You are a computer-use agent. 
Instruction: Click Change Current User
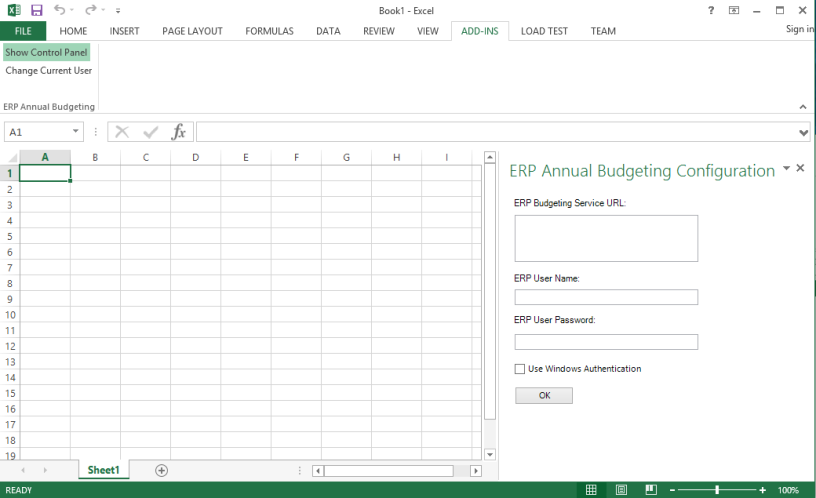click(48, 71)
